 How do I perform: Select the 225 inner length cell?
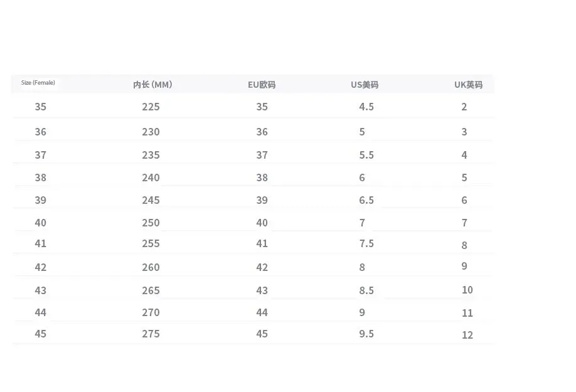151,107
